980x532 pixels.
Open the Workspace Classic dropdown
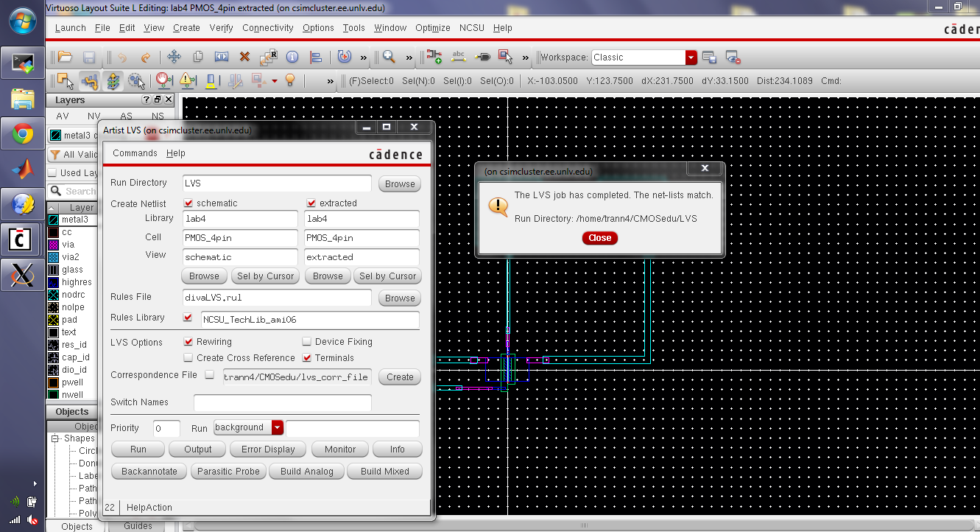(x=691, y=57)
